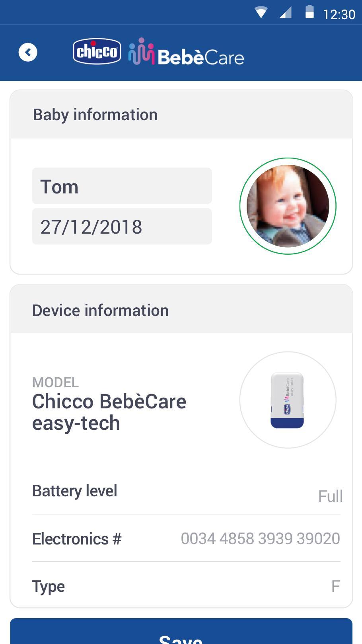Open the baby profile photo
362x644 pixels.
[x=288, y=206]
